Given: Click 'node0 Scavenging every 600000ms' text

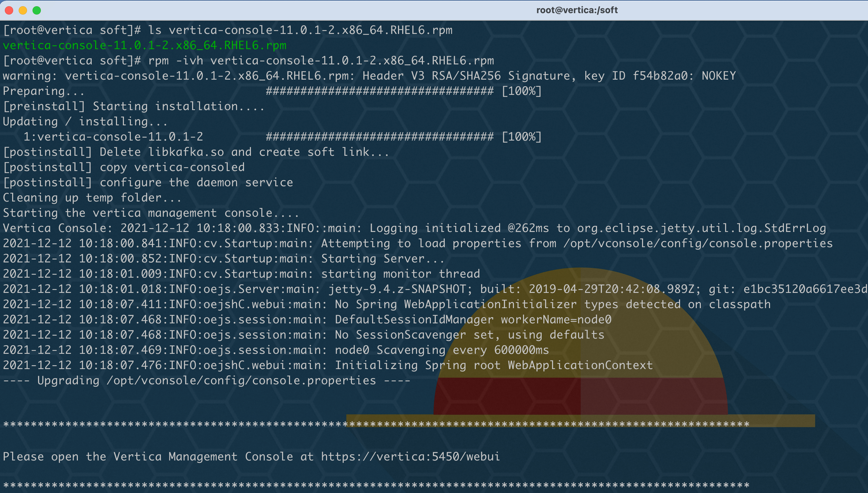Looking at the screenshot, I should pyautogui.click(x=442, y=350).
